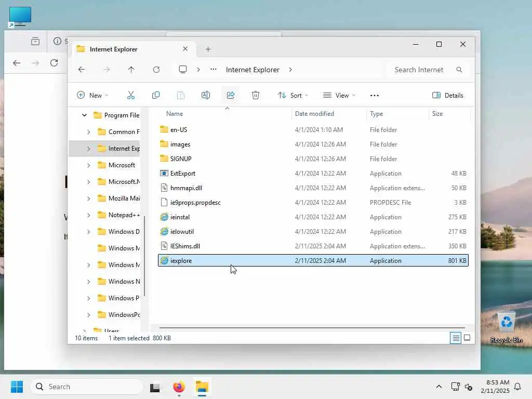Reload the background browser window

point(54,63)
